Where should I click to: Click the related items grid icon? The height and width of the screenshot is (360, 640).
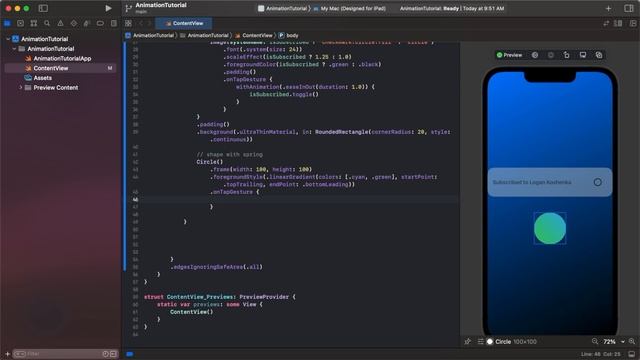coord(128,23)
